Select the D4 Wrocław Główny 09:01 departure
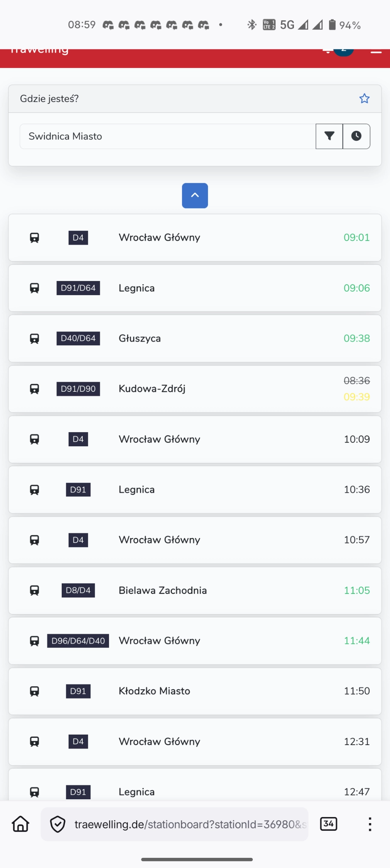The image size is (390, 868). point(195,237)
